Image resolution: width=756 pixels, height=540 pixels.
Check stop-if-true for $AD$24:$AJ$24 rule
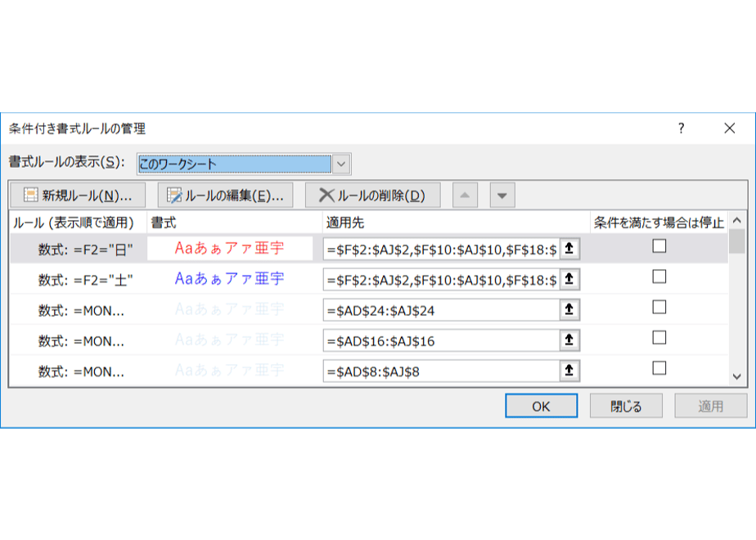coord(659,307)
